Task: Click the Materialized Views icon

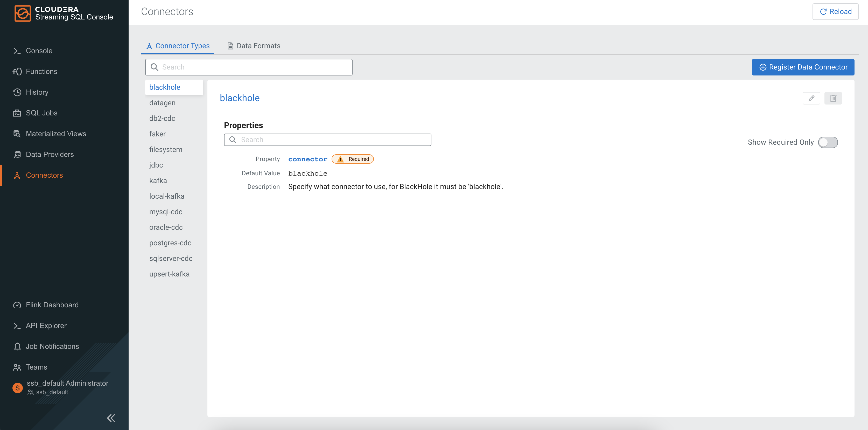Action: click(x=17, y=134)
